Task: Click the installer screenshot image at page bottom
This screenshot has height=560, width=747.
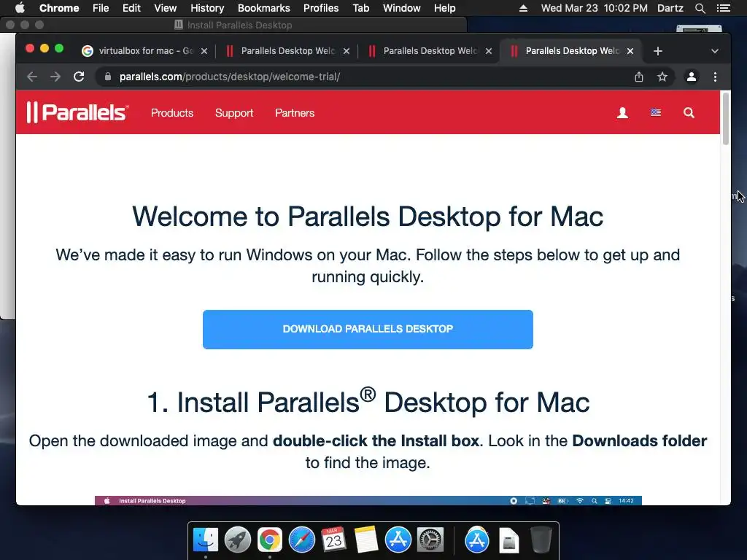Action: point(368,500)
